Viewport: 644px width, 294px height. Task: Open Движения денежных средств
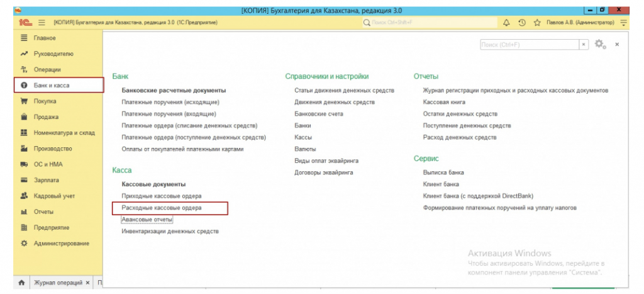[335, 102]
